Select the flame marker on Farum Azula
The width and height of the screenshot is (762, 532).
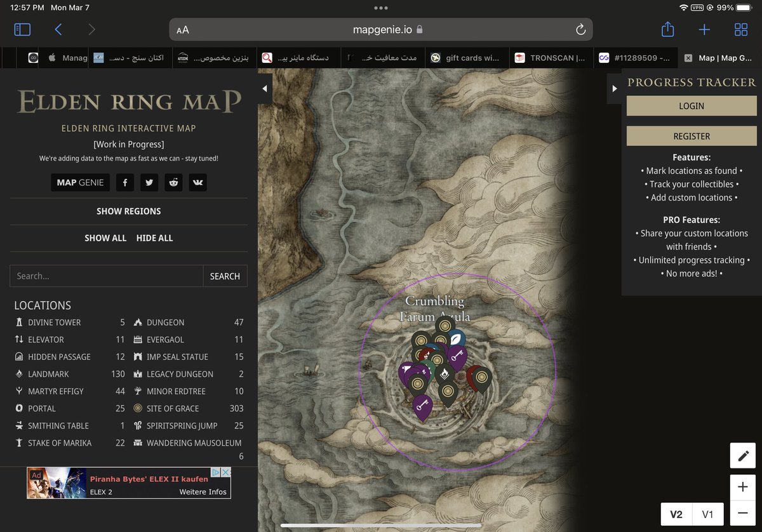[x=444, y=375]
